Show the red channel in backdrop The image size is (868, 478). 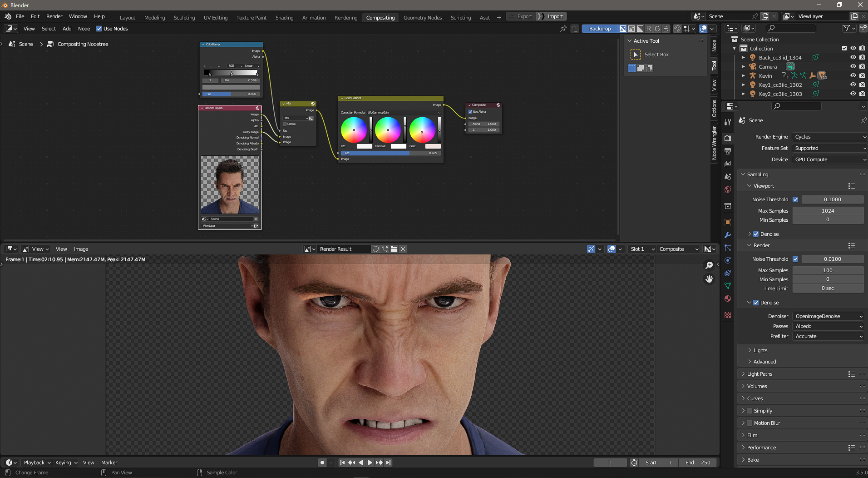coord(649,29)
